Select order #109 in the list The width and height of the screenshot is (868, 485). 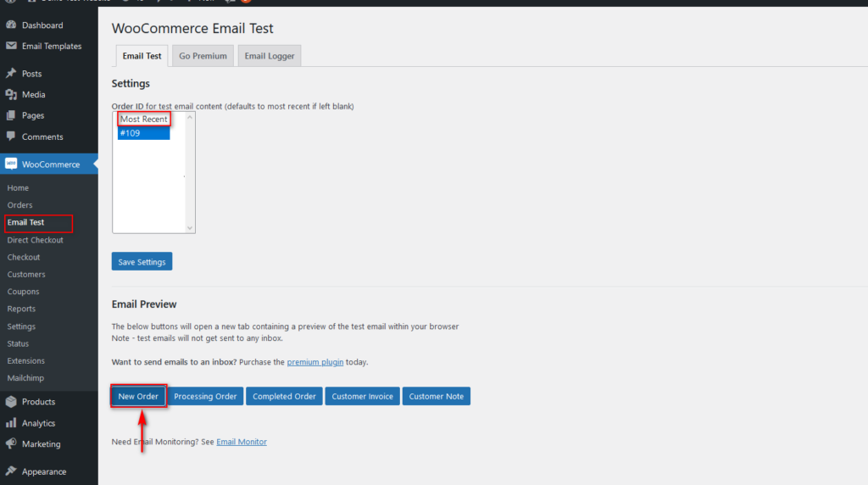(x=144, y=133)
